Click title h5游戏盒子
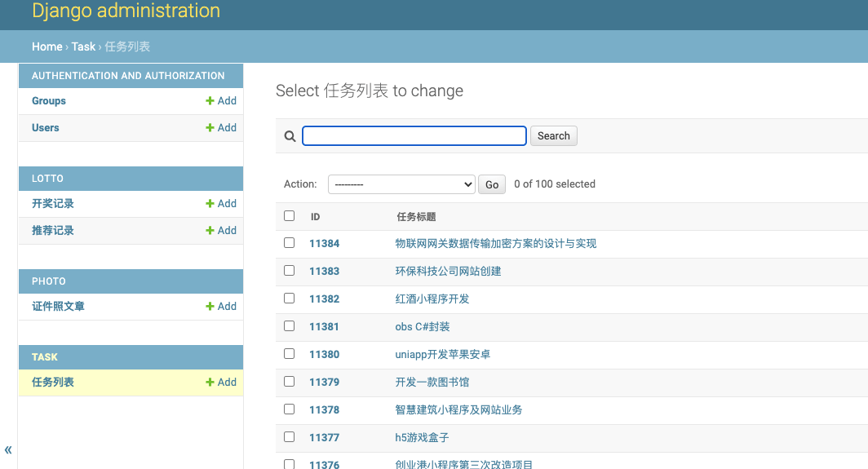 tap(422, 437)
